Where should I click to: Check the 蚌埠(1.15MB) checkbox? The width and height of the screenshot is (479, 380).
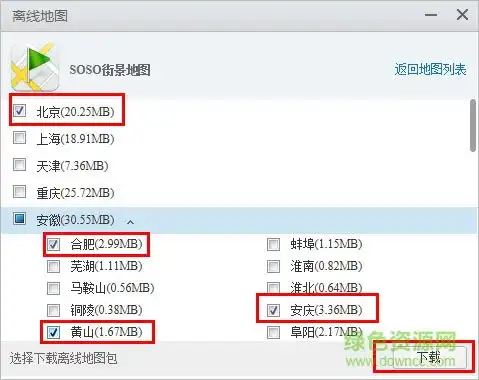(x=273, y=244)
